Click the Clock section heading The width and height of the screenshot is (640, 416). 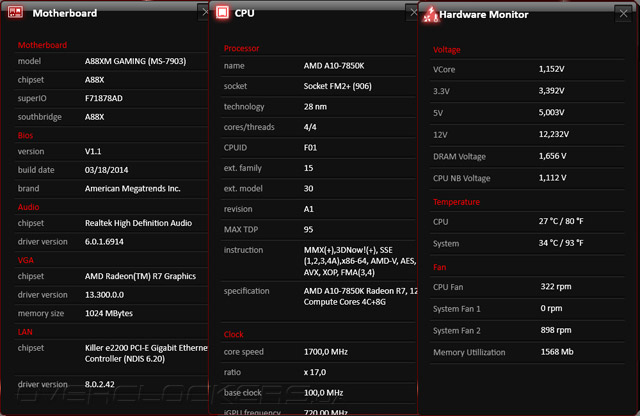tap(233, 334)
